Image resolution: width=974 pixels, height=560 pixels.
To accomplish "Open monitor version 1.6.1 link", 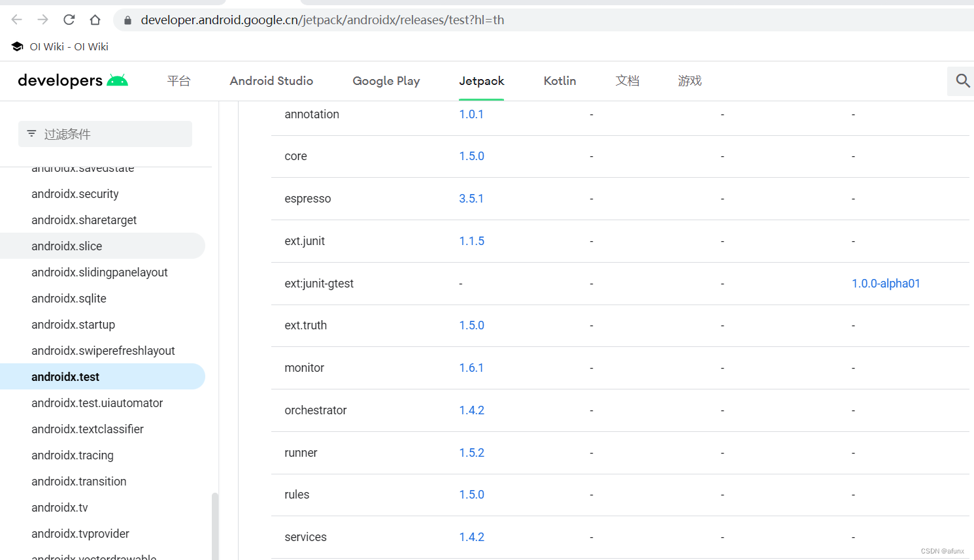I will pos(471,368).
